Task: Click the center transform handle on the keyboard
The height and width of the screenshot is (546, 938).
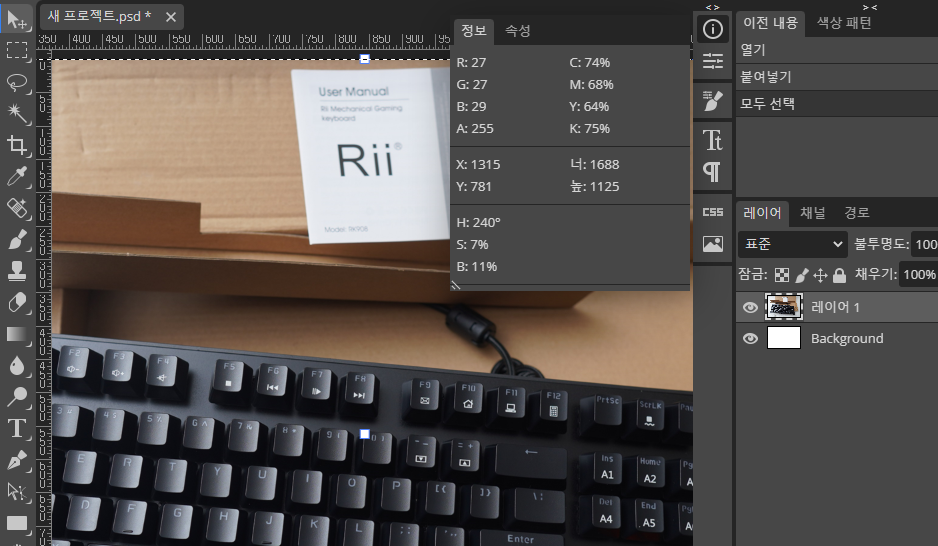Action: pyautogui.click(x=364, y=434)
